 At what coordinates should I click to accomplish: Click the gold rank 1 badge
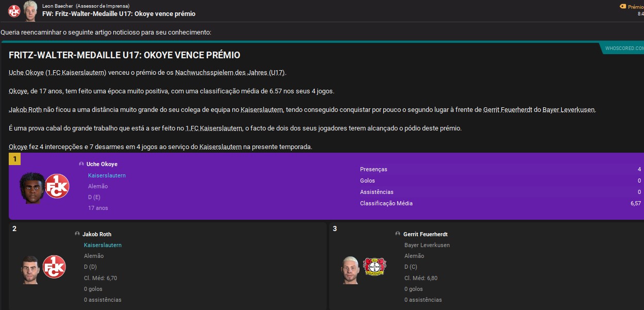(x=15, y=159)
